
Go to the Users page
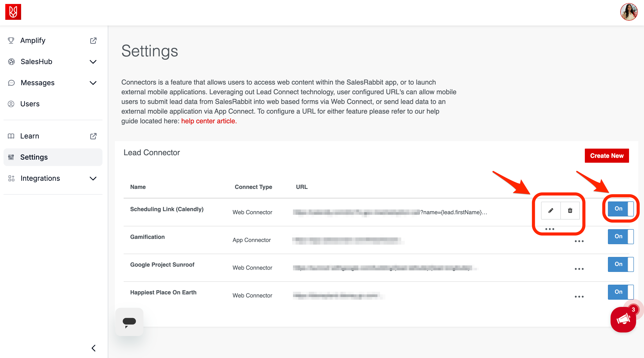[30, 104]
